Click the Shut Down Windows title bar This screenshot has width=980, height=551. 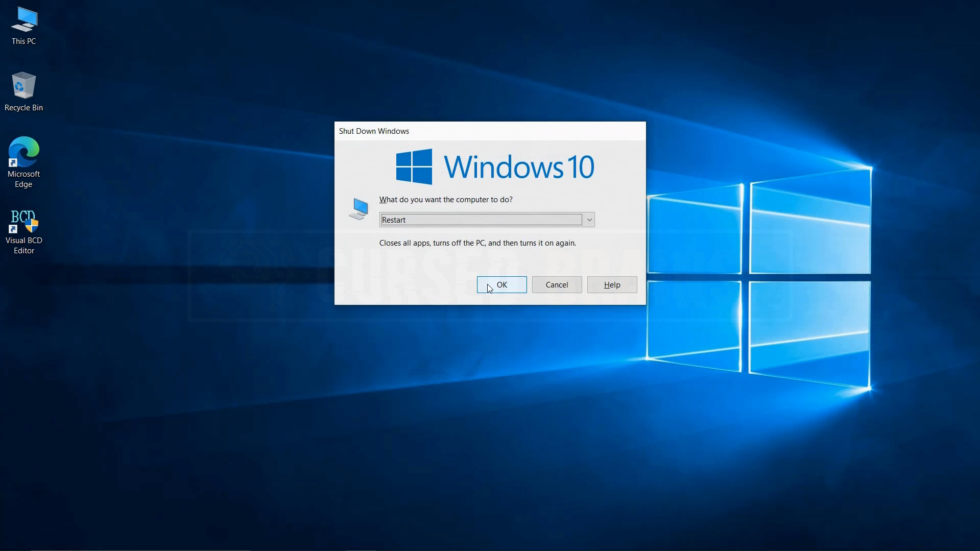[490, 131]
